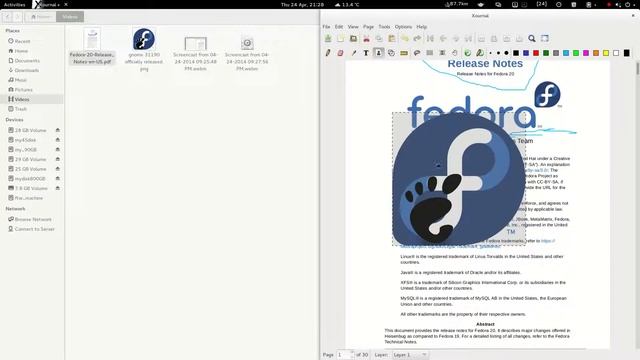Open the View menu in Xournal
This screenshot has height=360, width=640.
353,27
